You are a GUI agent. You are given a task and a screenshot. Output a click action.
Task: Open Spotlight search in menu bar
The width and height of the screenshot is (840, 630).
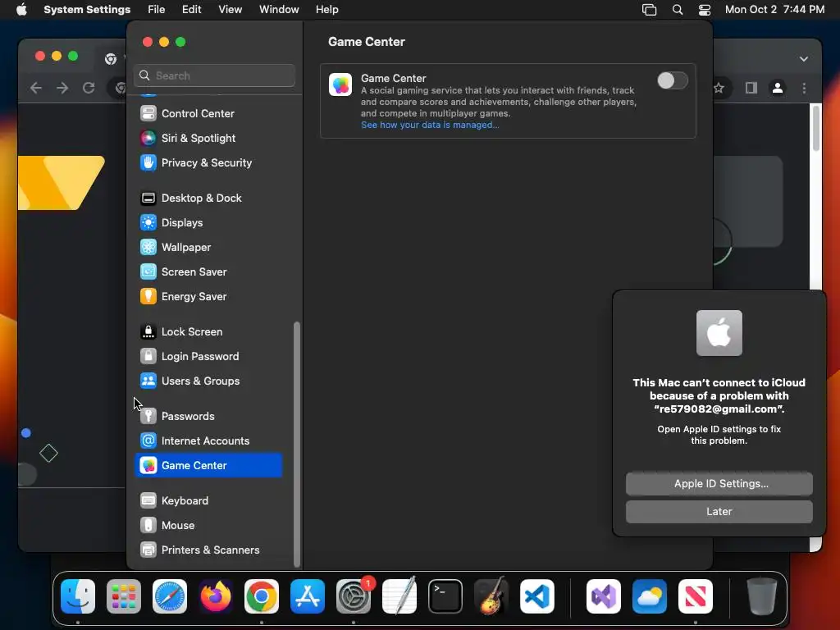677,10
